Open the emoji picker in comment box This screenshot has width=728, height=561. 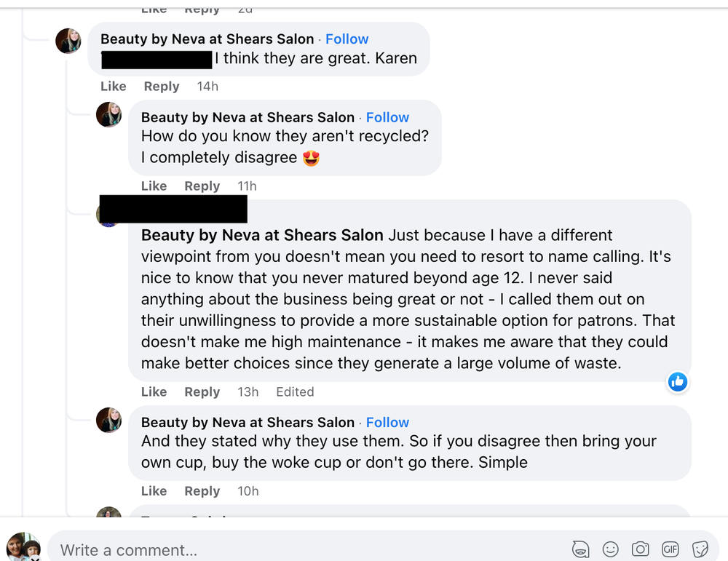pos(610,549)
